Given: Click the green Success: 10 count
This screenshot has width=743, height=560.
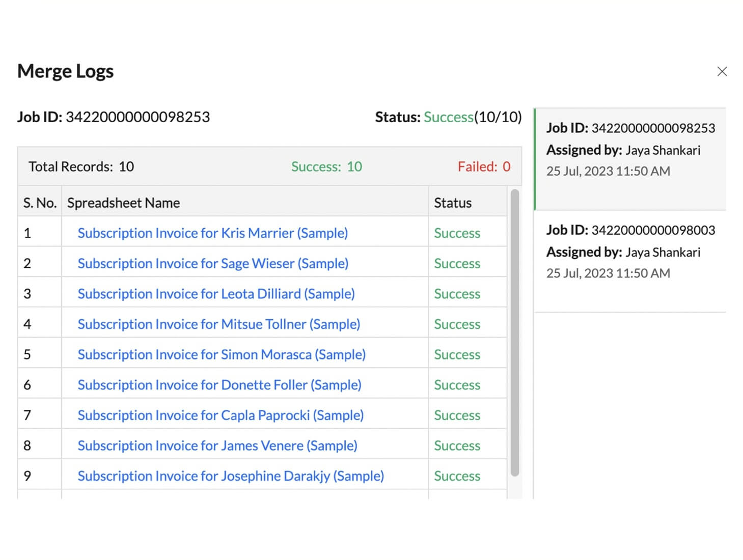Looking at the screenshot, I should coord(326,167).
